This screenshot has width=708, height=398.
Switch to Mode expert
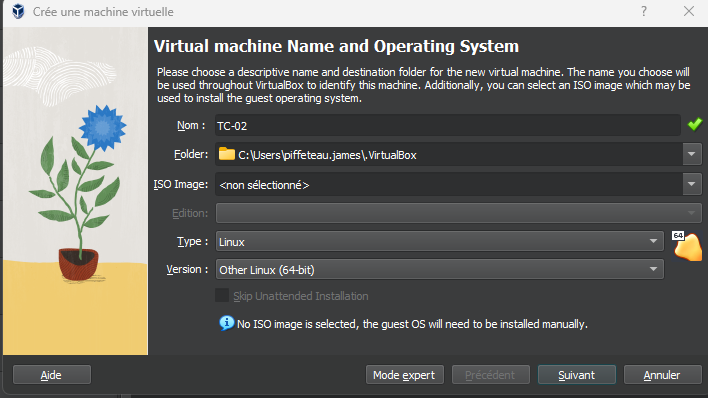[405, 375]
